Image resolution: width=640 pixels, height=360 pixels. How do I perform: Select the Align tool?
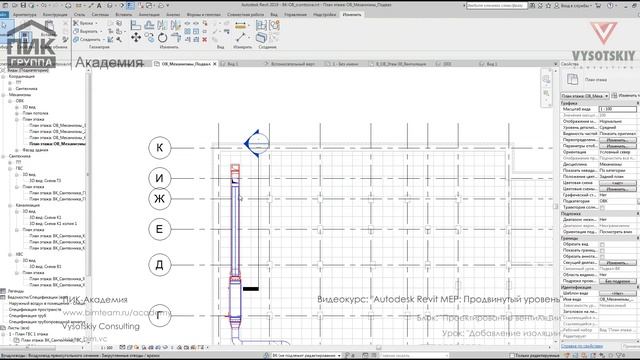pos(136,25)
